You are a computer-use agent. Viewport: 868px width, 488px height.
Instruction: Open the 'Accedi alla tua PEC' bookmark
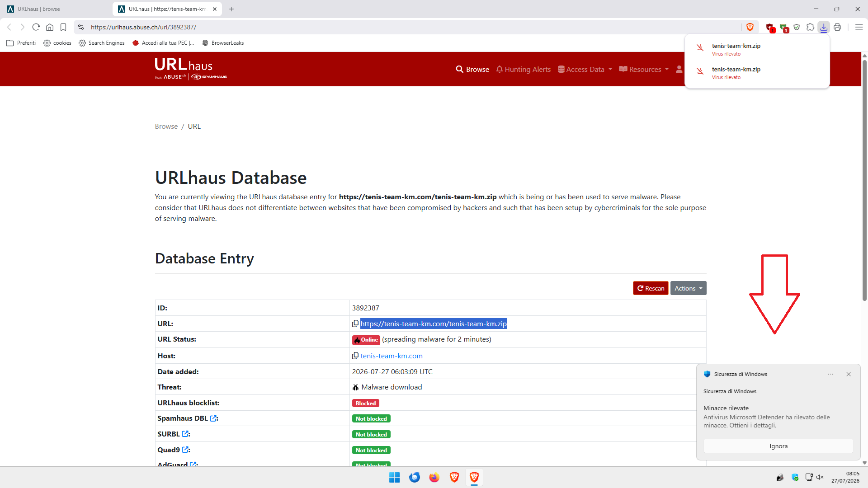163,43
